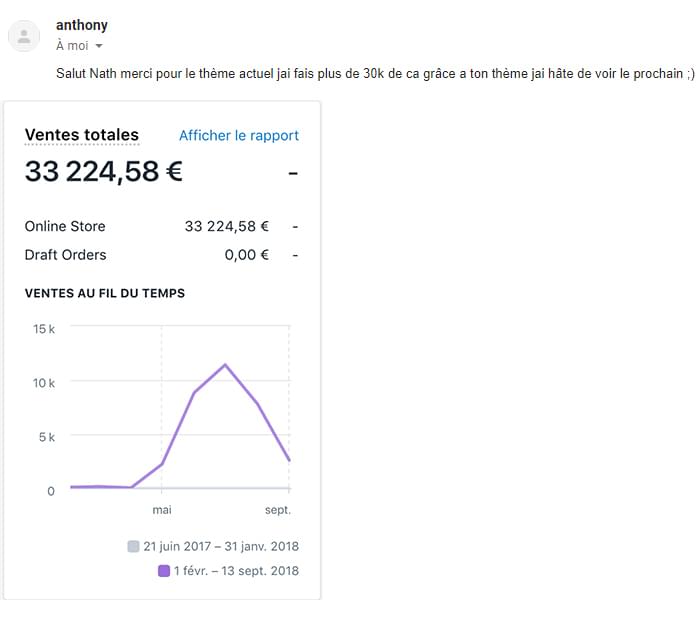This screenshot has height=617, width=700.
Task: Click the 'Online Store' sales row
Action: 161,226
